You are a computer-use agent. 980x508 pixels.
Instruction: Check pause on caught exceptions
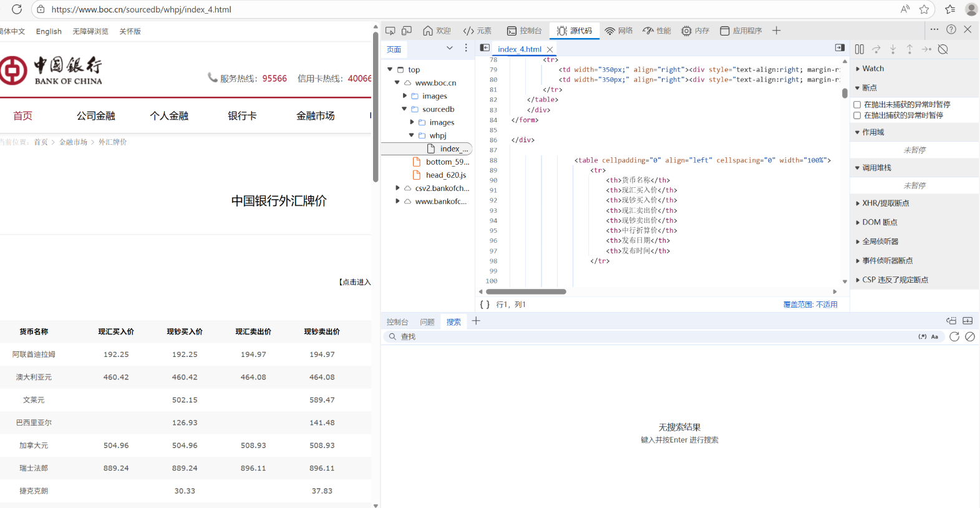857,115
